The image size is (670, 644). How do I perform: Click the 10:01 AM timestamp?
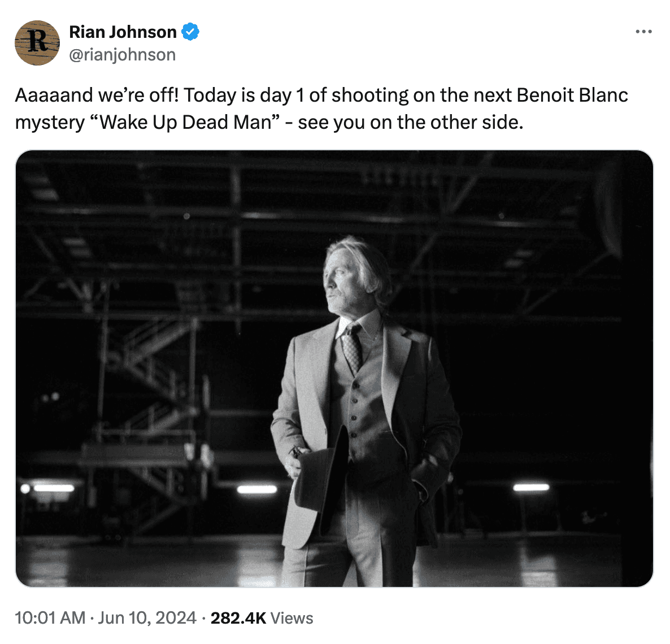tap(50, 618)
